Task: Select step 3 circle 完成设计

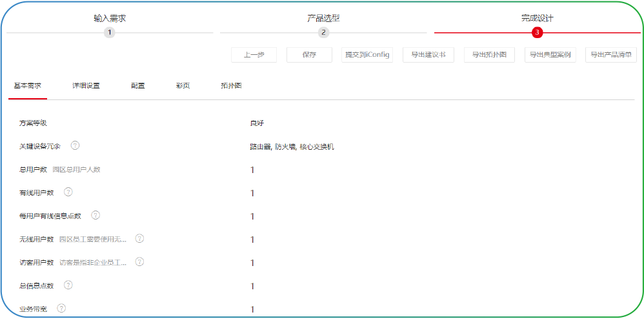Action: click(x=538, y=32)
